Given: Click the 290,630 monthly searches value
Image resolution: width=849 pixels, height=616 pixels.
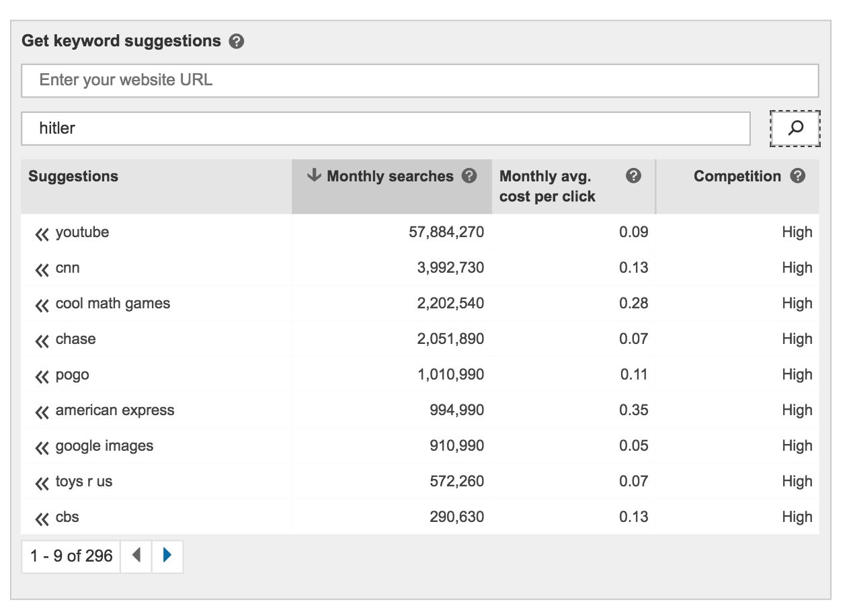Looking at the screenshot, I should click(457, 517).
